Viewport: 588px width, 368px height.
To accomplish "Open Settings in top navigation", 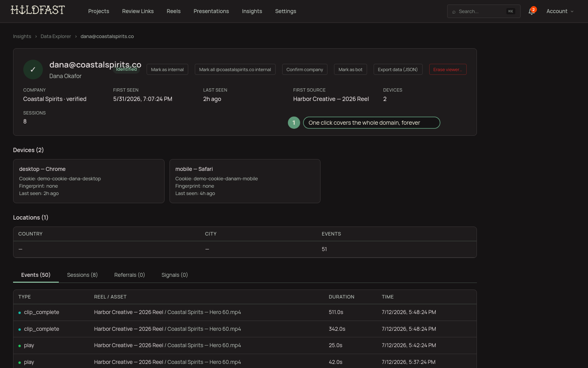I will point(285,11).
